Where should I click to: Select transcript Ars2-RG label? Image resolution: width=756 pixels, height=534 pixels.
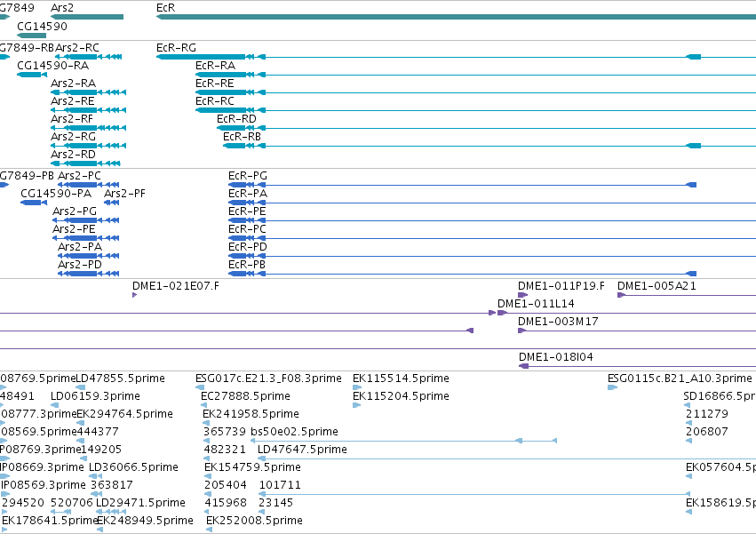point(73,137)
